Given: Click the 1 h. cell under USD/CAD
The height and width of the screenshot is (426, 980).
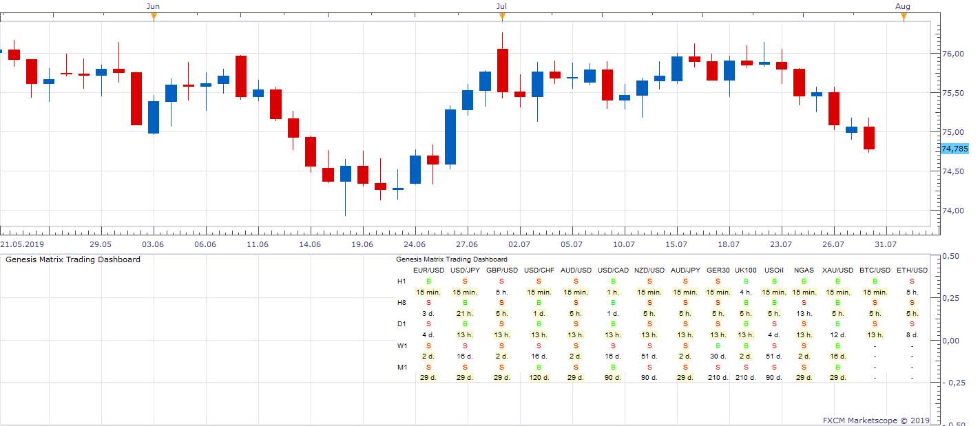Looking at the screenshot, I should point(613,292).
